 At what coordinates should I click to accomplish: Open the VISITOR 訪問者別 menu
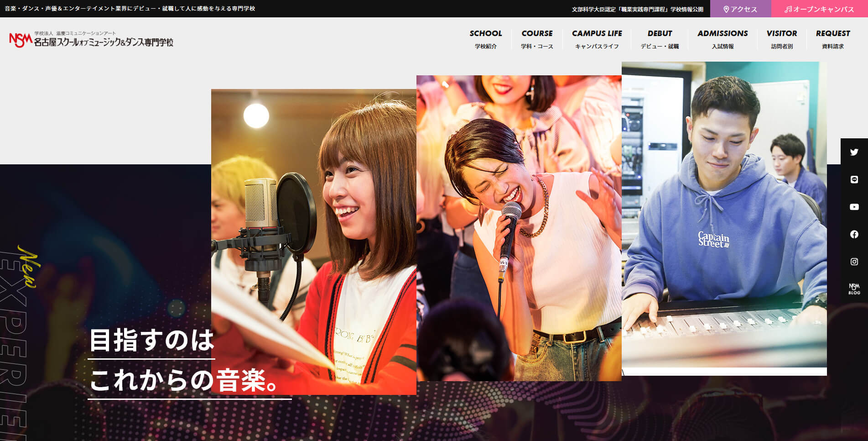click(782, 39)
